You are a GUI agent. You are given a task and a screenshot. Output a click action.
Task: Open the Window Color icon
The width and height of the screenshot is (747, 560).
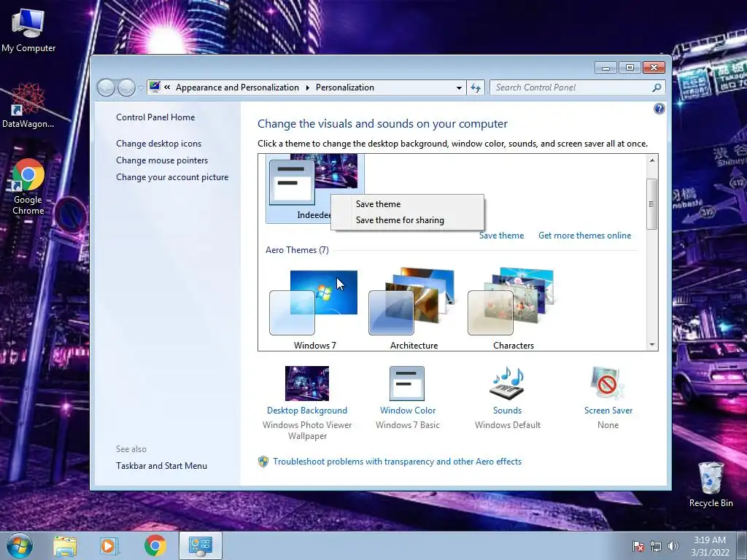pyautogui.click(x=407, y=384)
